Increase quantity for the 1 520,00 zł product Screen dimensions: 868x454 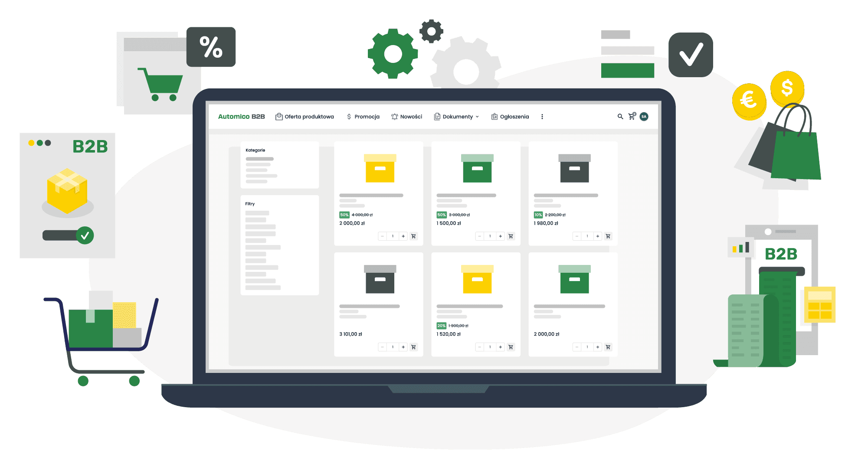(501, 347)
